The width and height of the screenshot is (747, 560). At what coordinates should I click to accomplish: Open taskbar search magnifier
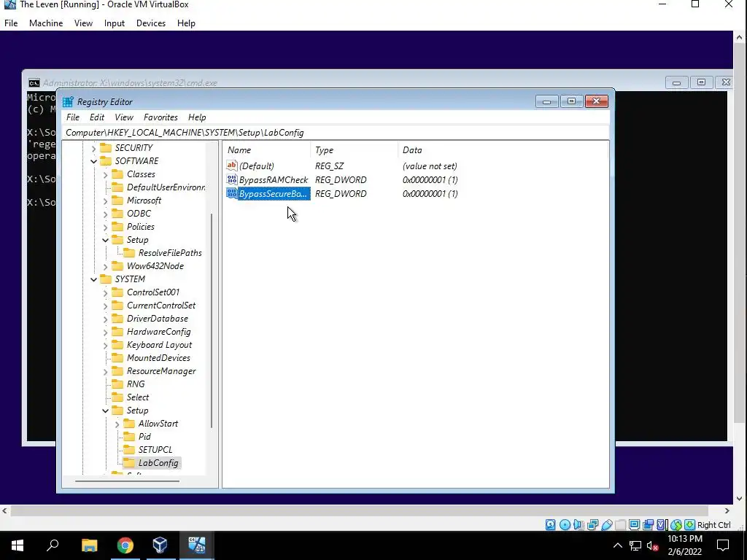coord(53,545)
